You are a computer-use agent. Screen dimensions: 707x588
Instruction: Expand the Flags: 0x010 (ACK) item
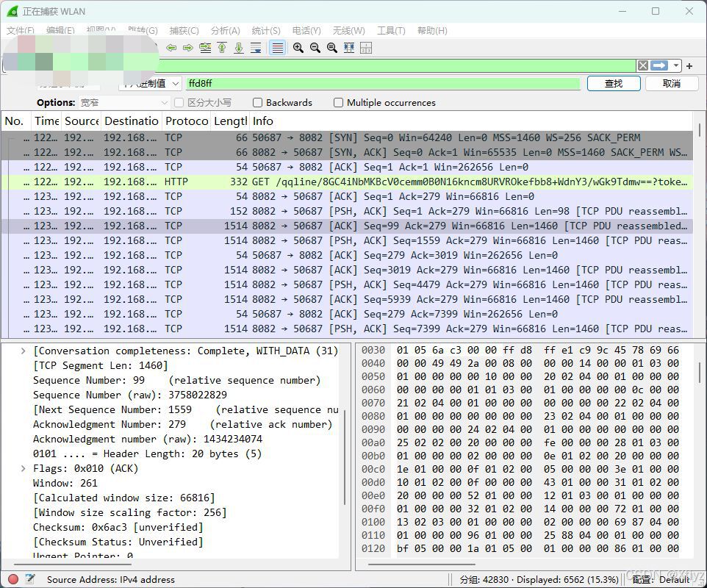(23, 468)
